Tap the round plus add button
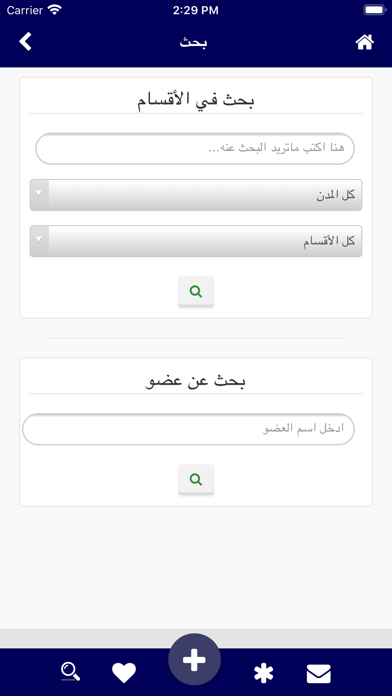 pyautogui.click(x=194, y=659)
